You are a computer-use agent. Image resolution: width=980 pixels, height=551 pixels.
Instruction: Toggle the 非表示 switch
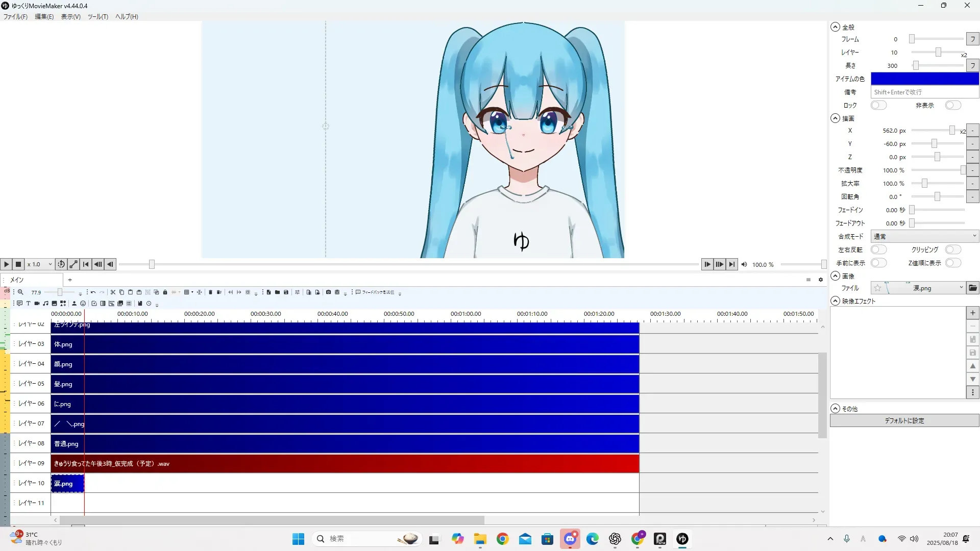952,105
